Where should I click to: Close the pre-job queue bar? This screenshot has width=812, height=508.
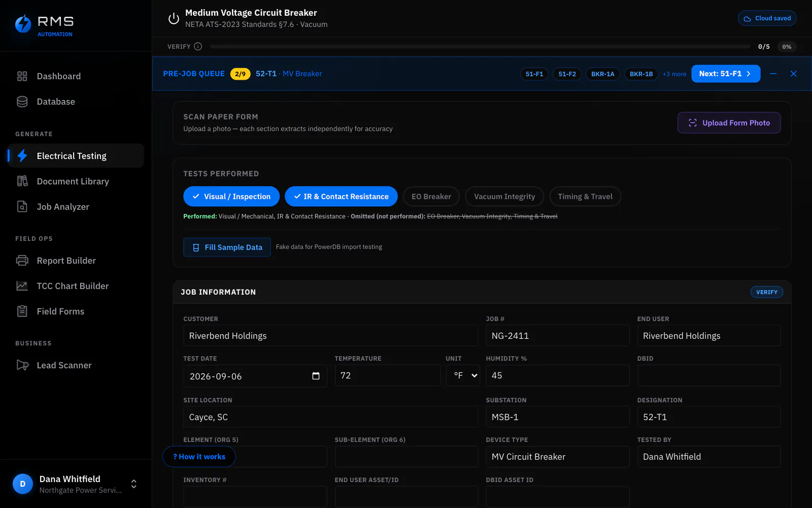click(x=793, y=74)
